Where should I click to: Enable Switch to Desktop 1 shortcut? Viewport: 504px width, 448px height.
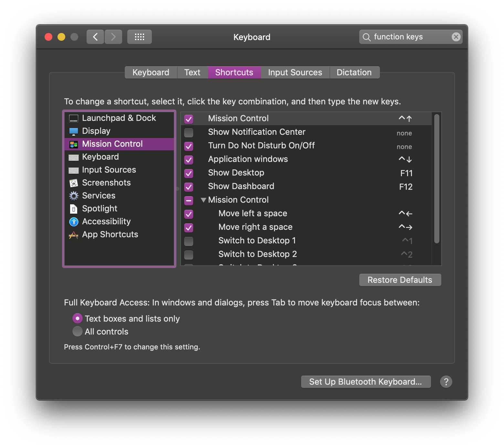(188, 241)
